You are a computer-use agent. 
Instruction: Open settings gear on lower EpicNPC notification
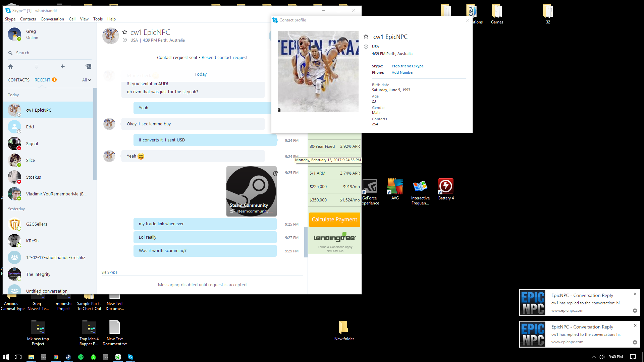click(x=635, y=342)
